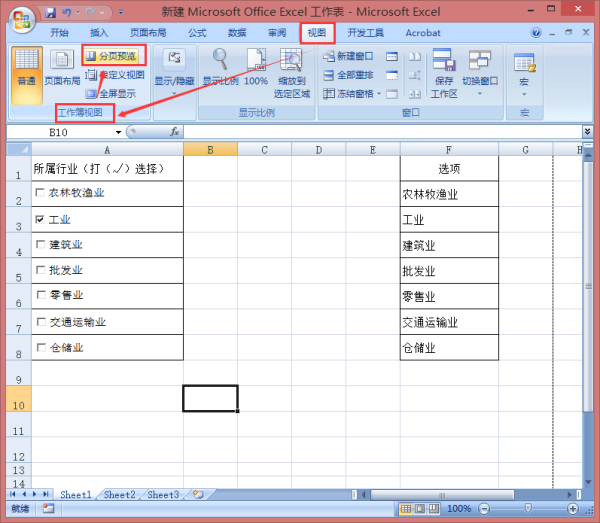This screenshot has height=523, width=600.
Task: Check the 农林牧渔业 checkbox
Action: (x=39, y=192)
